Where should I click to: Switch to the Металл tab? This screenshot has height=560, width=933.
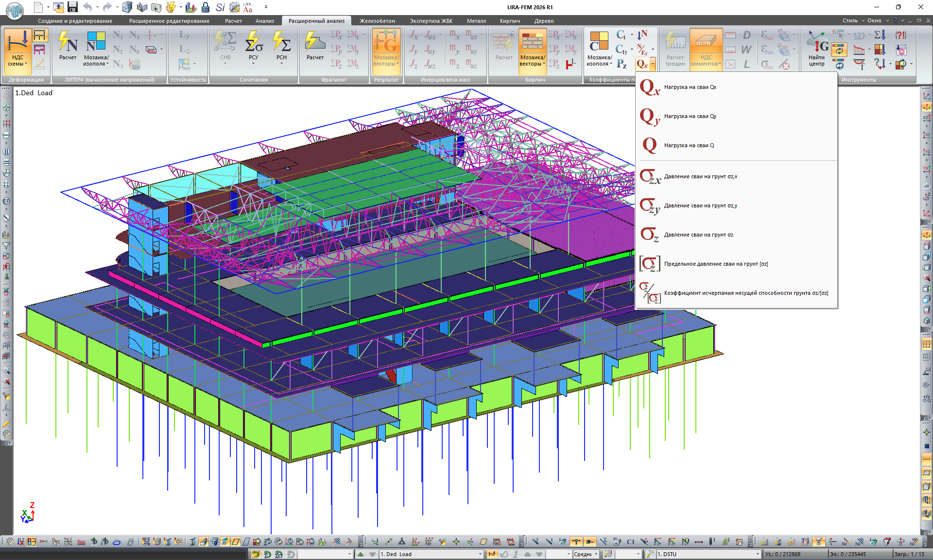point(476,21)
